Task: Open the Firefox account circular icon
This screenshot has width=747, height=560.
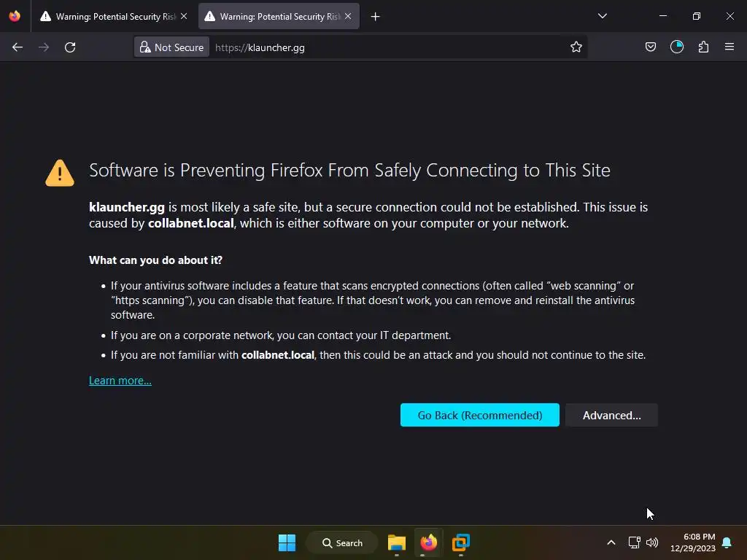Action: [676, 47]
